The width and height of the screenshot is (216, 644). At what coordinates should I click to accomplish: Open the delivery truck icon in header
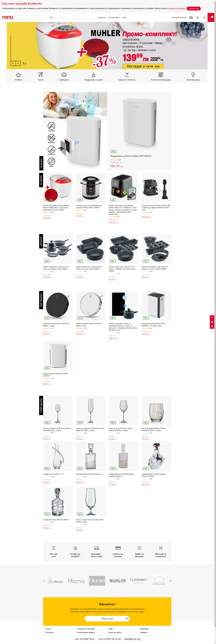coord(191,17)
